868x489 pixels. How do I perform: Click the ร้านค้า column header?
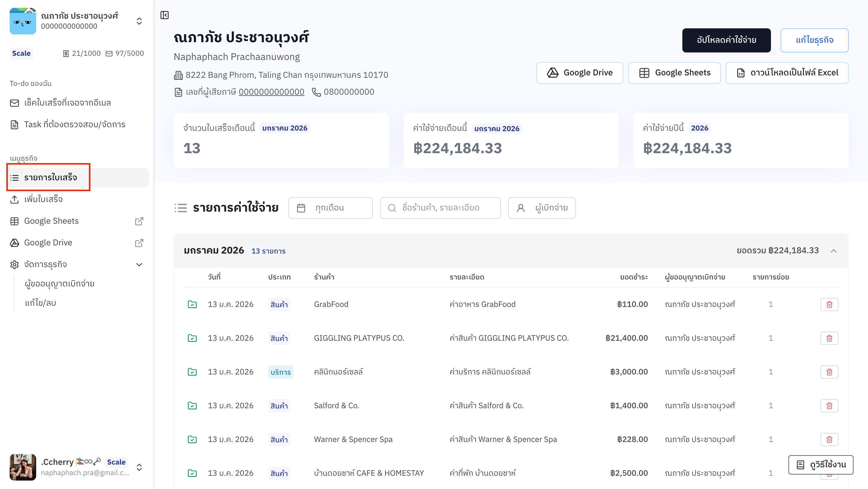[x=324, y=277]
